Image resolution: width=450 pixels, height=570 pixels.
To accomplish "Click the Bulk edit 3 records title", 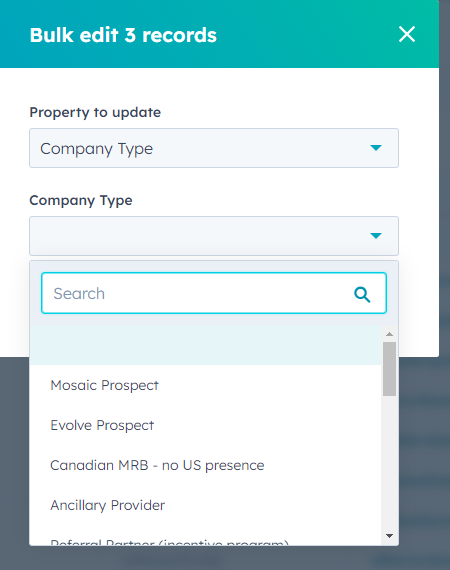I will pyautogui.click(x=123, y=35).
